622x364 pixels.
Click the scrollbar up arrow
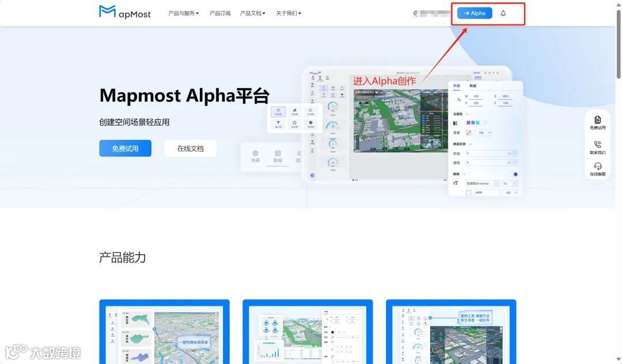619,3
